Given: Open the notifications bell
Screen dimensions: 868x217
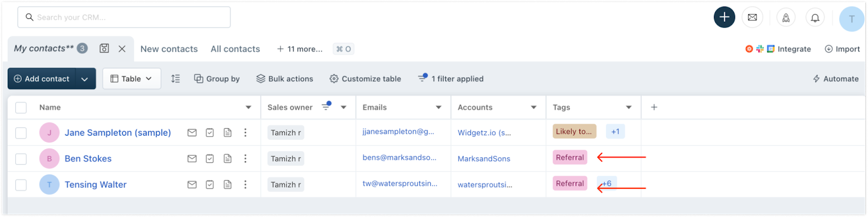Looking at the screenshot, I should point(815,18).
